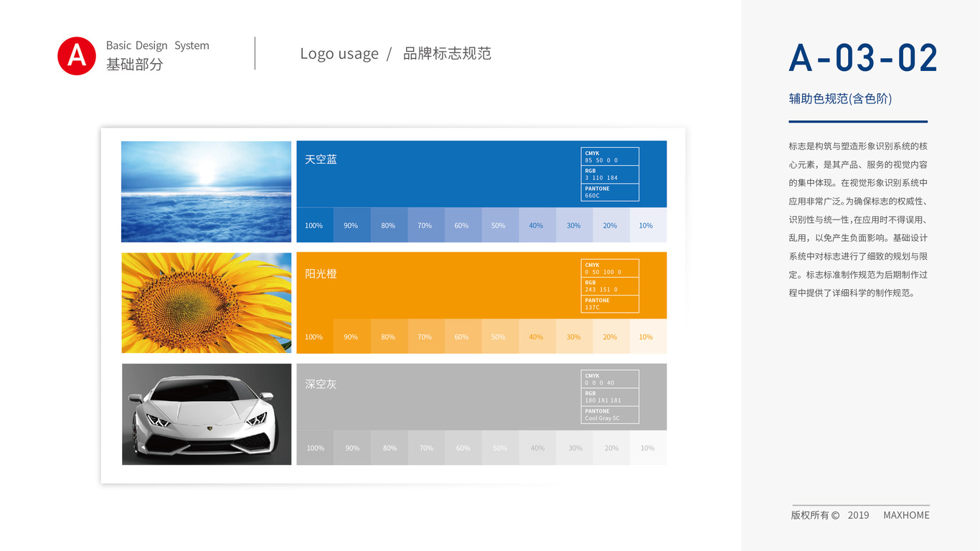Select the gray 80% tint swatch
The height and width of the screenshot is (551, 980).
pos(389,448)
